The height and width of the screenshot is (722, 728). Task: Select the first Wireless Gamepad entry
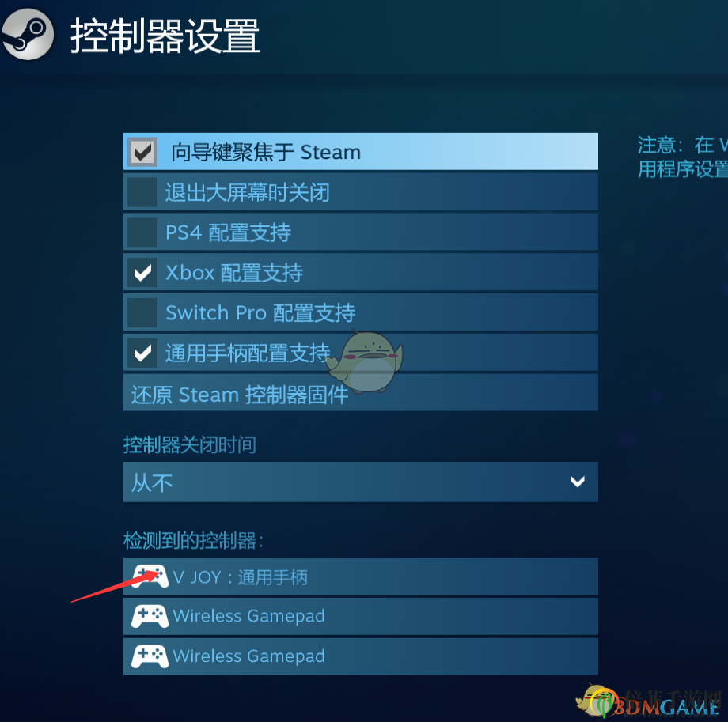pyautogui.click(x=360, y=616)
